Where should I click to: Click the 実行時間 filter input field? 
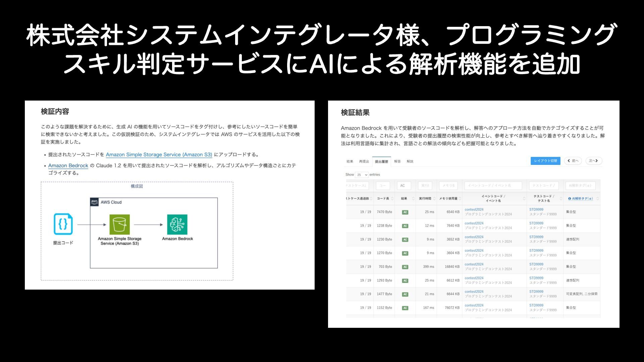[425, 186]
